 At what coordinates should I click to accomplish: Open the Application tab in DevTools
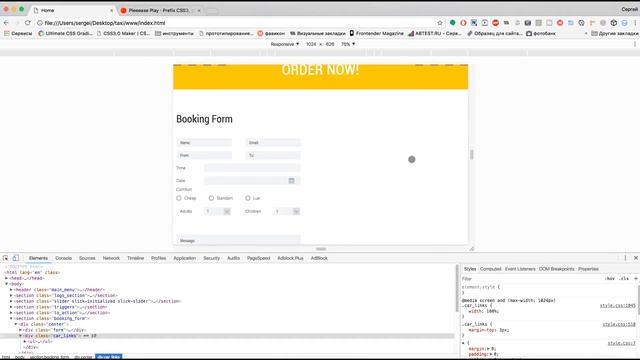coord(184,258)
